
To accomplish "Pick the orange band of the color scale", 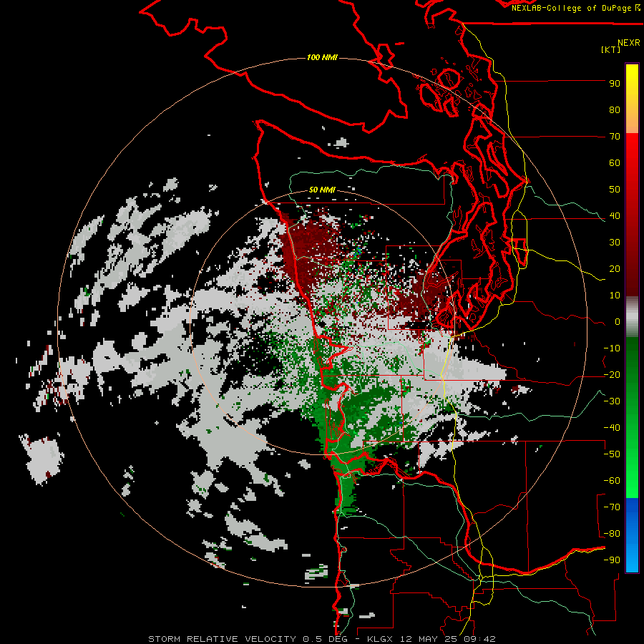I will pos(632,122).
